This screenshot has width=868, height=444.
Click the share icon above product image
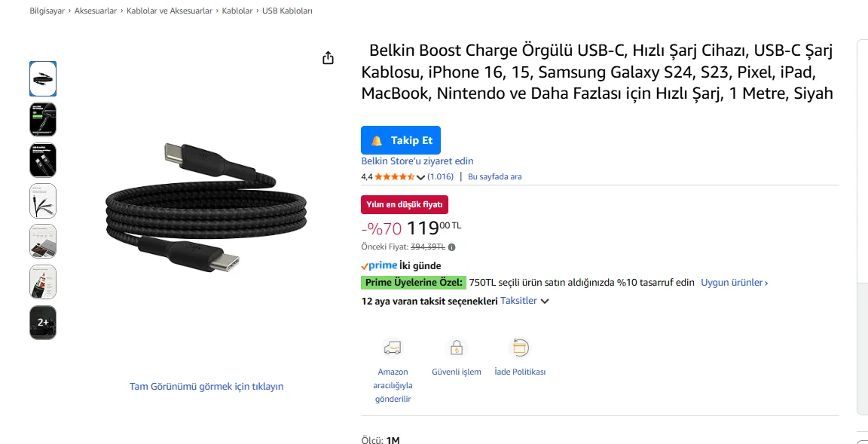pos(328,58)
